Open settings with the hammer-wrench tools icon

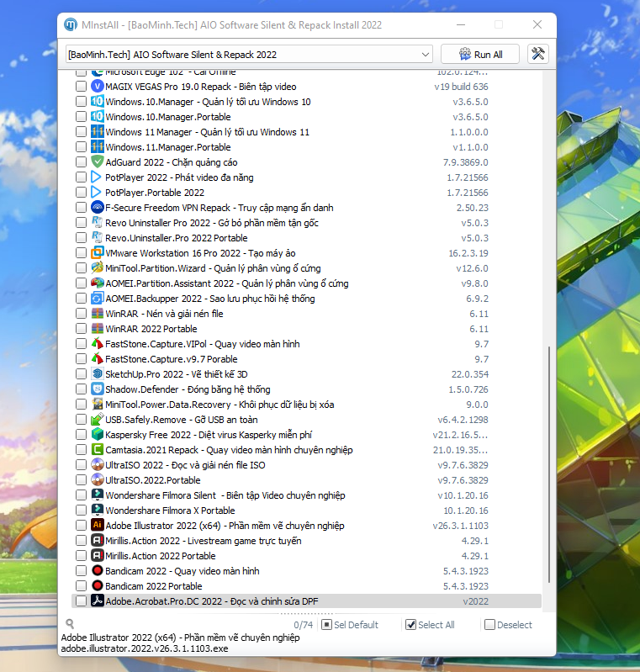[x=538, y=54]
